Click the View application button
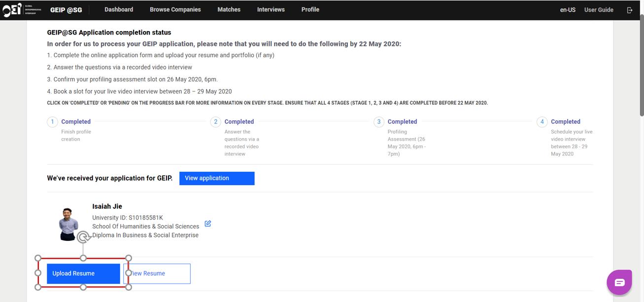Image resolution: width=644 pixels, height=302 pixels. (x=217, y=178)
